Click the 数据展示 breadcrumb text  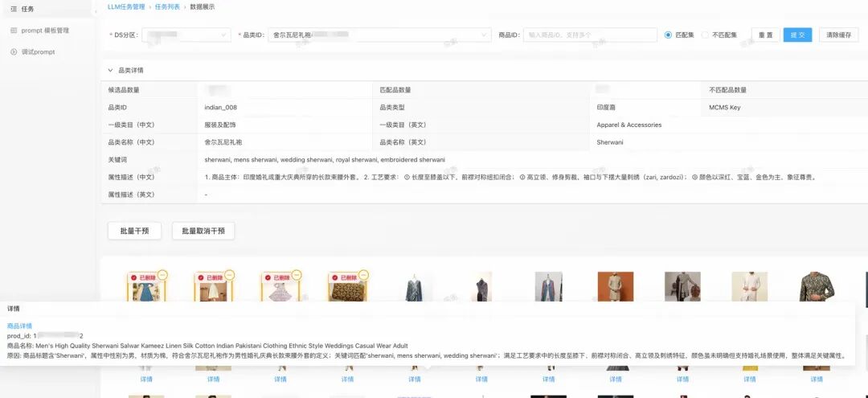click(202, 7)
